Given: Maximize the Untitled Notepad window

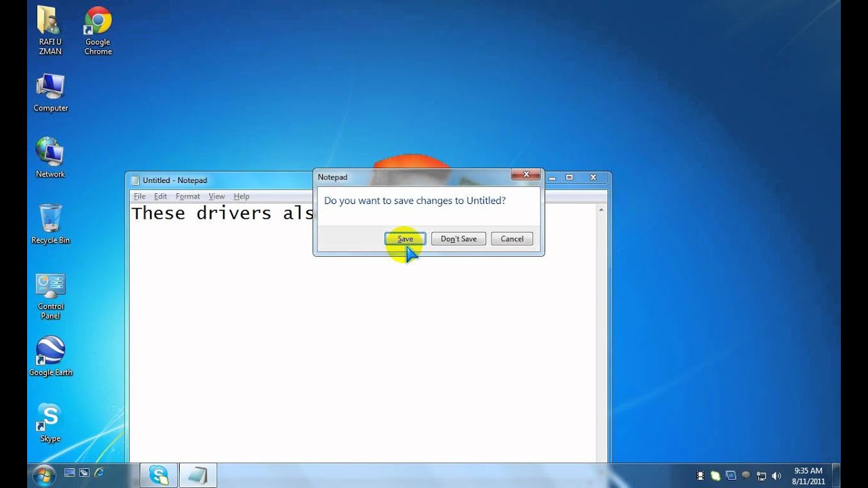Looking at the screenshot, I should [x=570, y=178].
